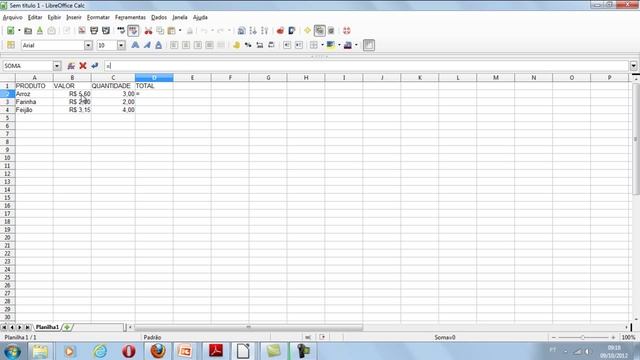Viewport: 640px width, 360px height.
Task: Open the Arquivo menu
Action: (x=13, y=17)
